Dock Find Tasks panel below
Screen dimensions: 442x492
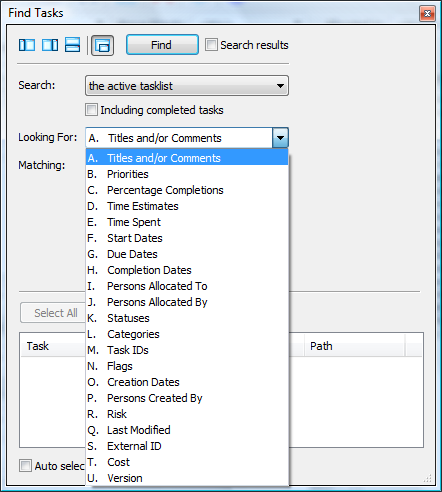coord(72,45)
